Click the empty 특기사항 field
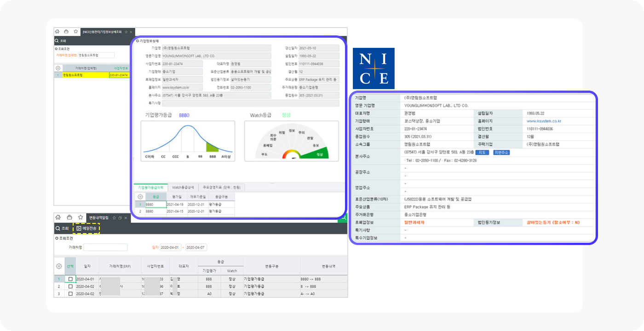The height and width of the screenshot is (331, 644). [250, 103]
